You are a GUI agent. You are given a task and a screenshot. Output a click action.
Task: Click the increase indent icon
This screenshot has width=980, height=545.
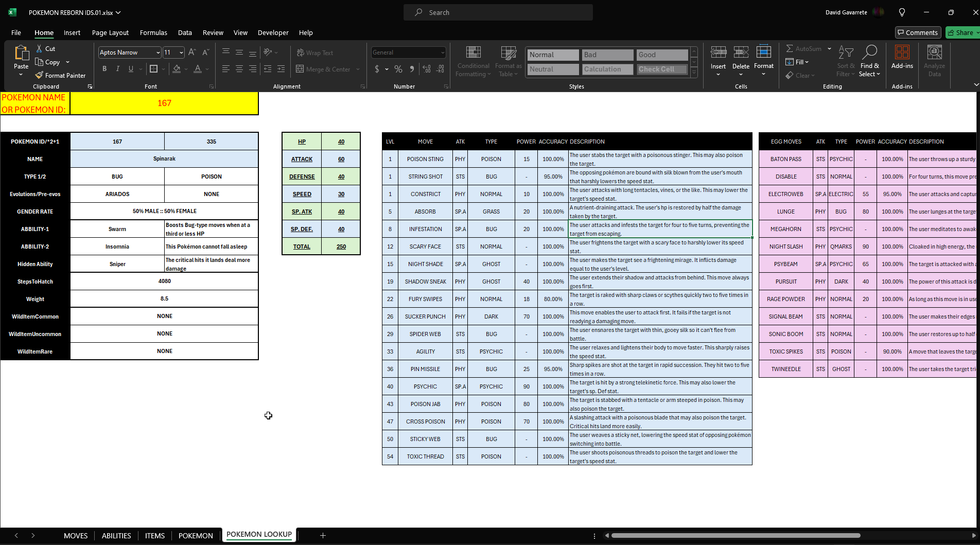click(281, 69)
